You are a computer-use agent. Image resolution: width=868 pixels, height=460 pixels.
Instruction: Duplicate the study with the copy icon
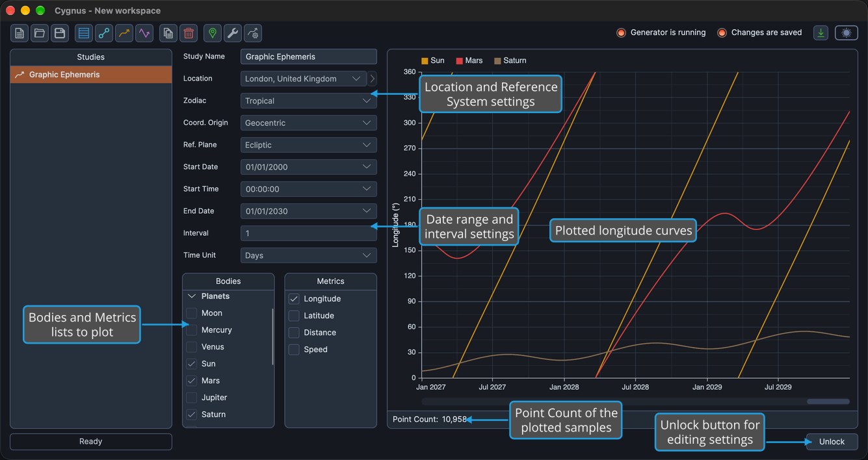click(168, 33)
